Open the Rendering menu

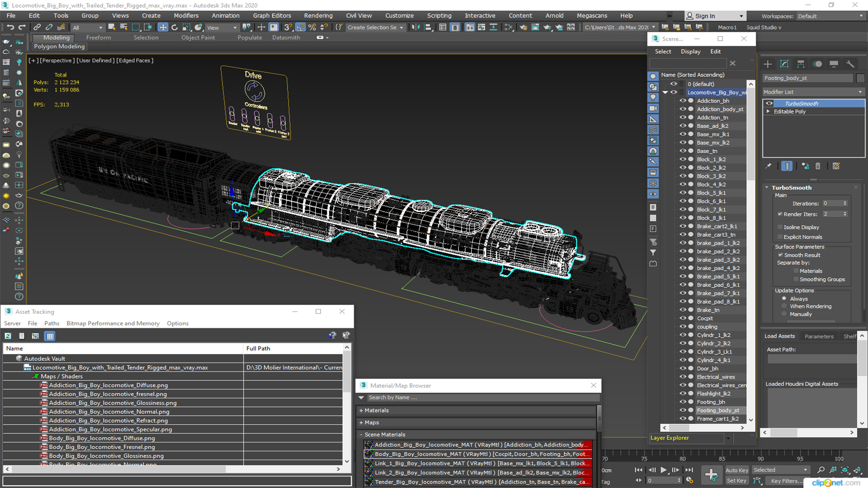point(318,15)
